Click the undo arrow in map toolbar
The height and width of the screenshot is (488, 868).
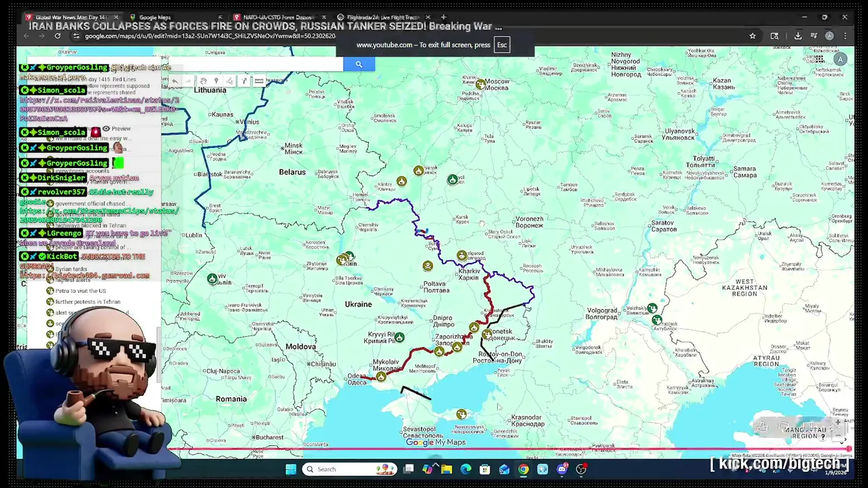pyautogui.click(x=175, y=81)
